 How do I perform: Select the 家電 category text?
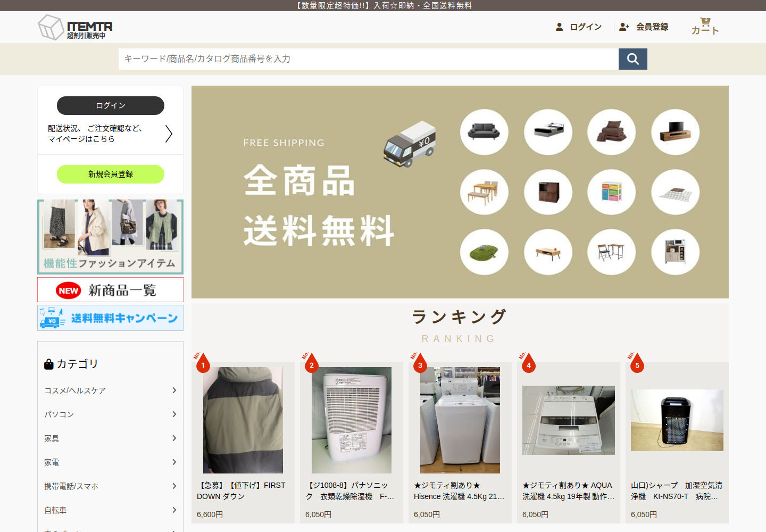pos(52,462)
